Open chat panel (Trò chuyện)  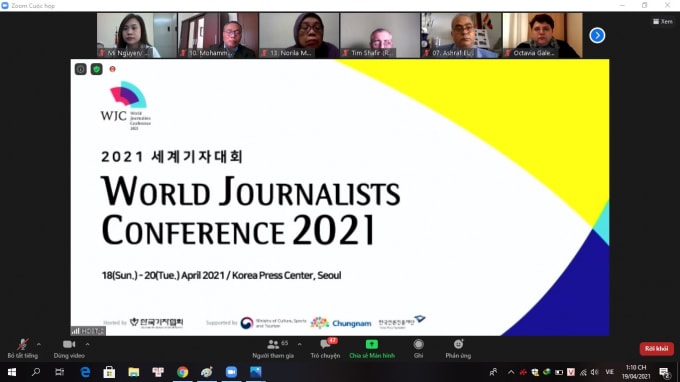(325, 349)
